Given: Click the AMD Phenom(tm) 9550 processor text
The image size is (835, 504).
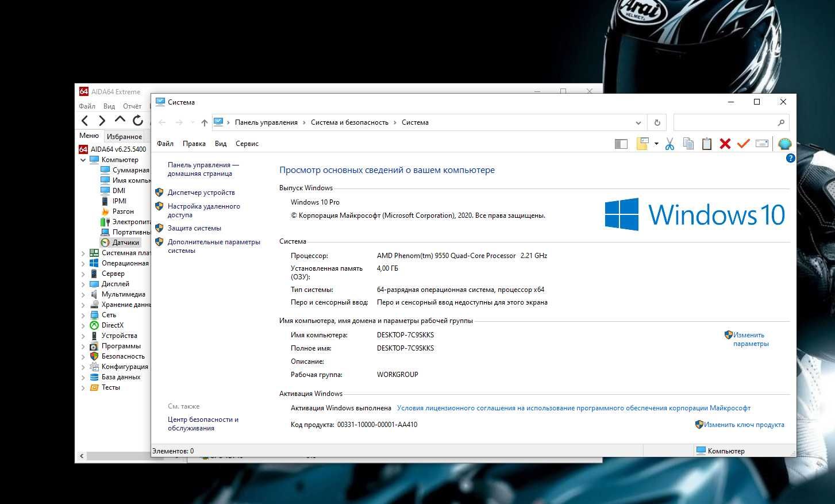Looking at the screenshot, I should point(462,256).
